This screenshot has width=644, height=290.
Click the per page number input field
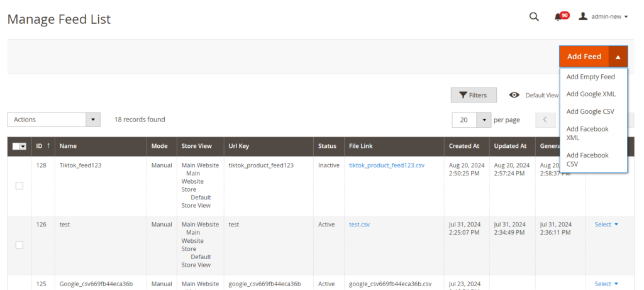[x=465, y=120]
